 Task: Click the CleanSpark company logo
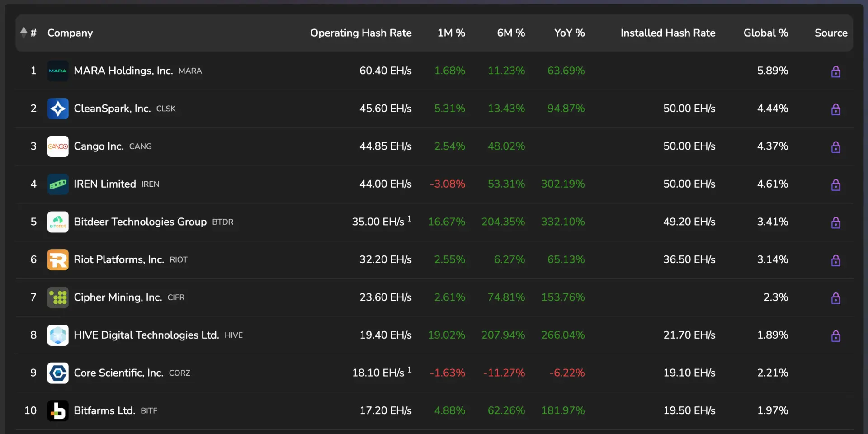click(58, 108)
